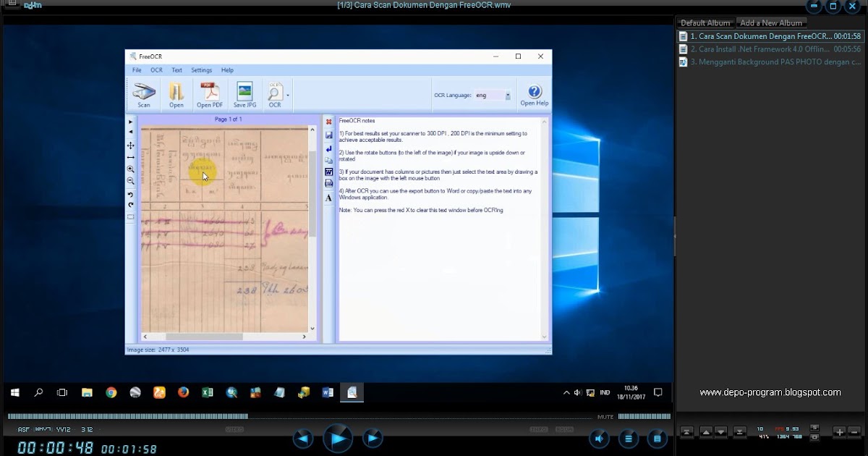Save text using the floppy disk icon
This screenshot has height=456, width=868.
click(328, 135)
